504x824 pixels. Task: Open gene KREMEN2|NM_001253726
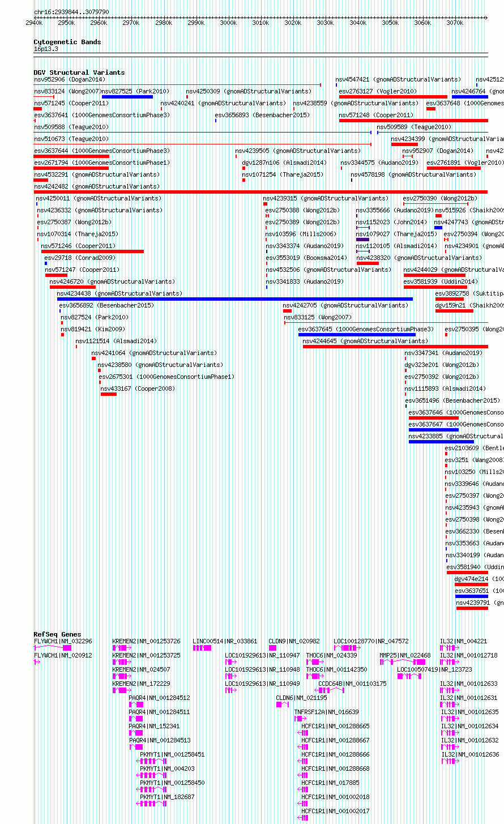pos(147,641)
